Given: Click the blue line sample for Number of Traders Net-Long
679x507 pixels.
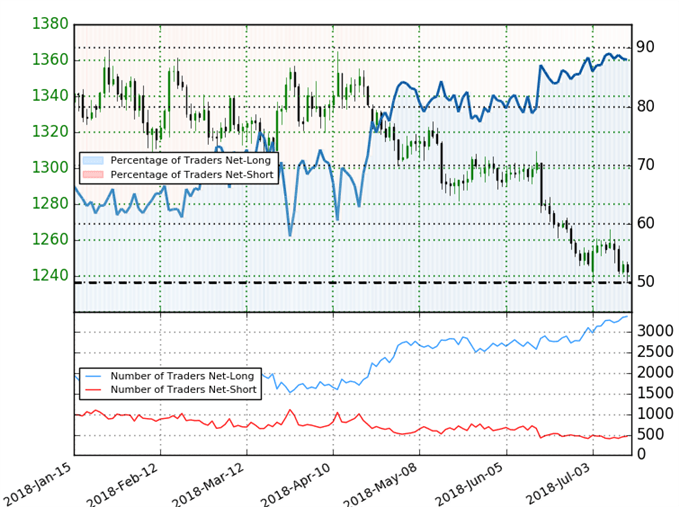Looking at the screenshot, I should point(93,376).
